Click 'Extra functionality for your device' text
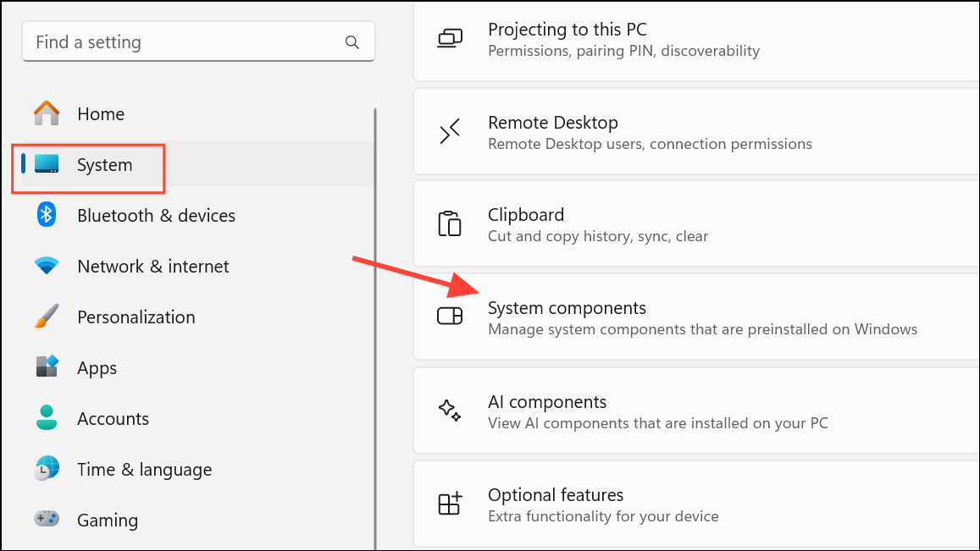Viewport: 980px width, 551px height. (x=603, y=516)
